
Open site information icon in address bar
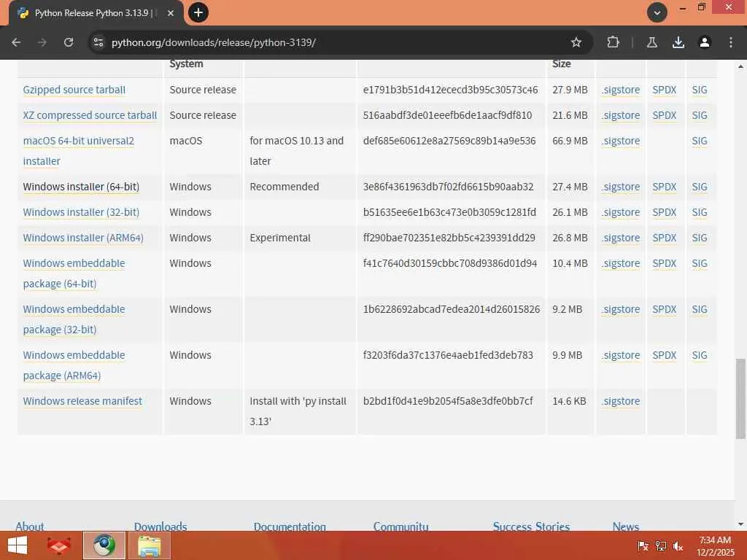98,42
